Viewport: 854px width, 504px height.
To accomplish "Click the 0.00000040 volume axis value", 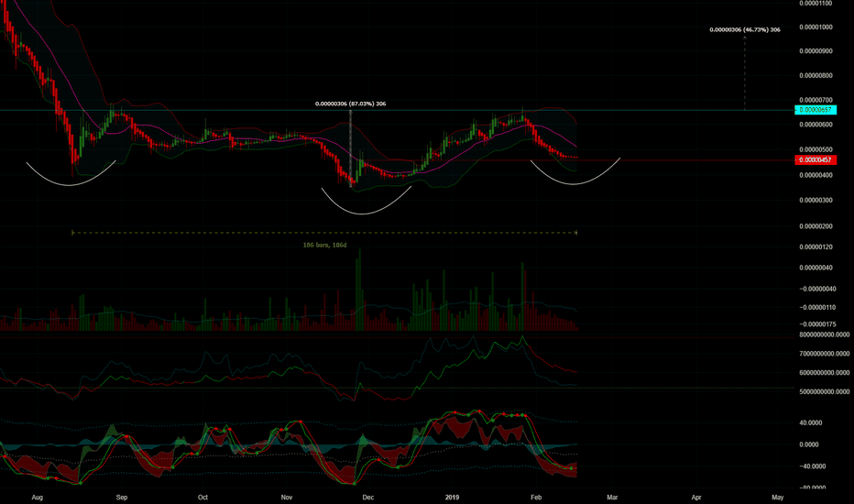I will [816, 268].
